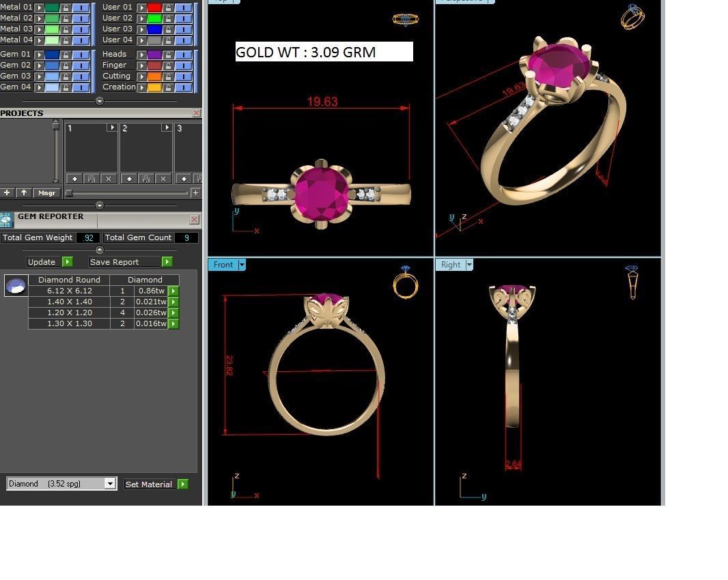Image resolution: width=728 pixels, height=580 pixels.
Task: Click the Mngr button
Action: pos(47,192)
